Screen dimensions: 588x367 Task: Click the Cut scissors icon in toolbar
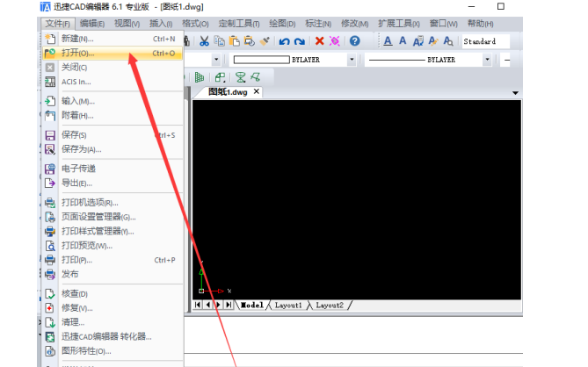pyautogui.click(x=204, y=41)
